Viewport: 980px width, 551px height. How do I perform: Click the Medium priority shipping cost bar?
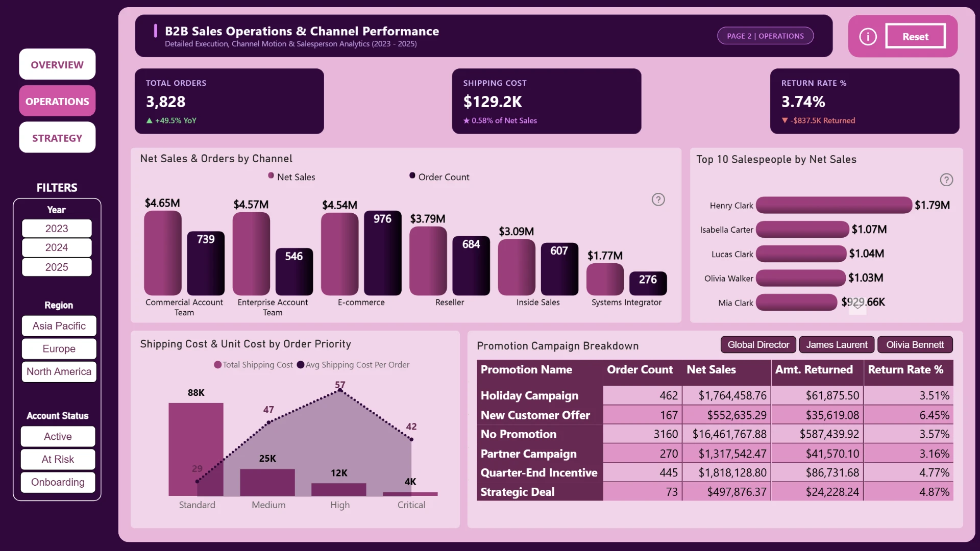pos(267,483)
